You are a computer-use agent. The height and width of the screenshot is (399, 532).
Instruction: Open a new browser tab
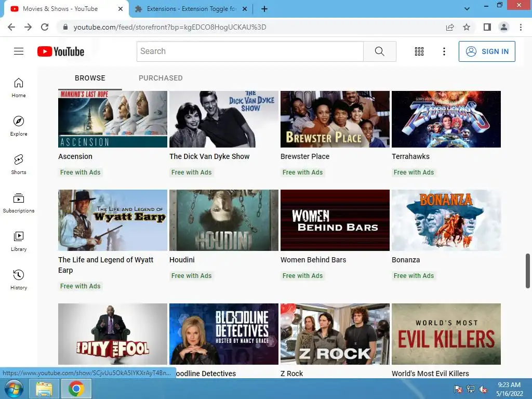264,9
